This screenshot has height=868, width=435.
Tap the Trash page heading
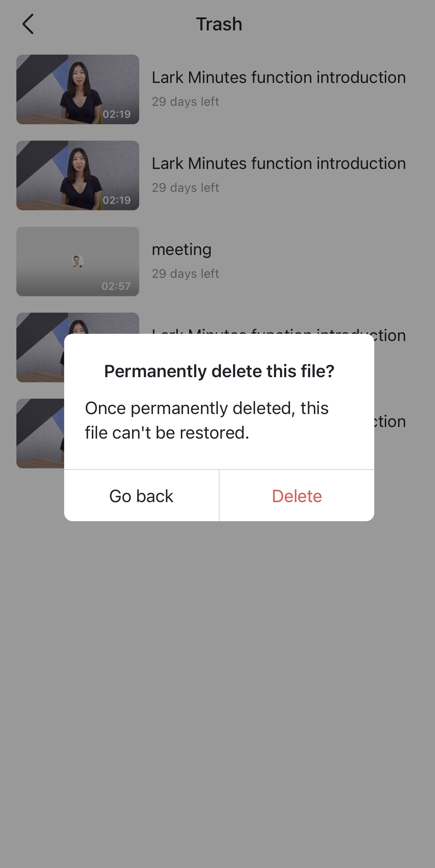(x=219, y=24)
